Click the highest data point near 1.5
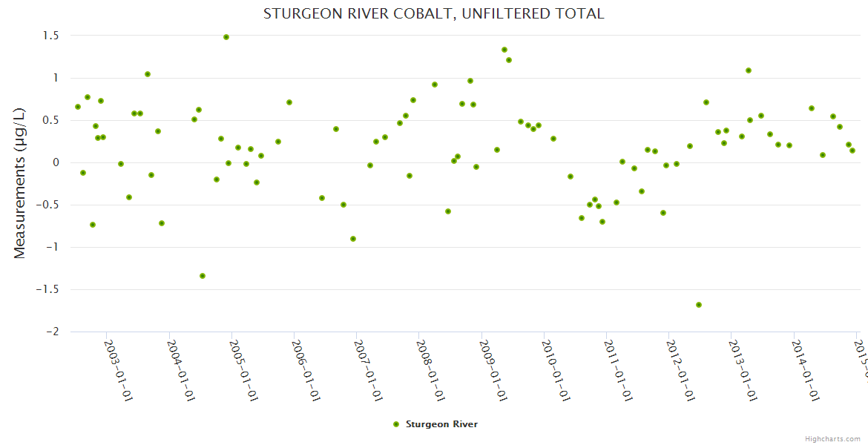The height and width of the screenshot is (445, 868). click(226, 37)
